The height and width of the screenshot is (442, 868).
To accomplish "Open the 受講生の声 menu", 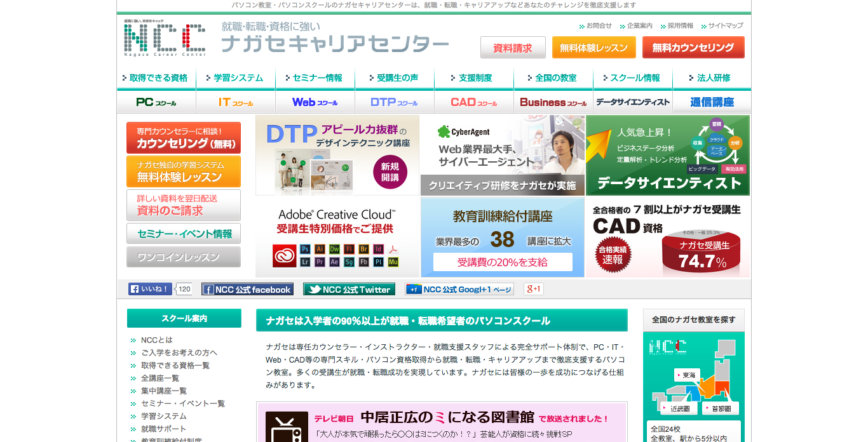I will tap(395, 78).
